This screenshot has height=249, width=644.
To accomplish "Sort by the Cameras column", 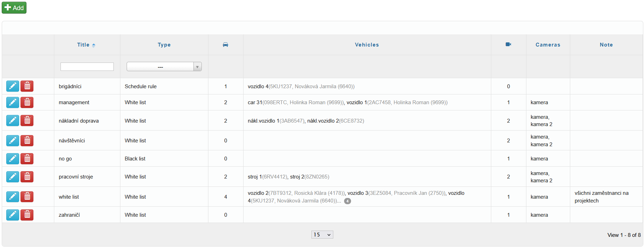I will (x=548, y=45).
